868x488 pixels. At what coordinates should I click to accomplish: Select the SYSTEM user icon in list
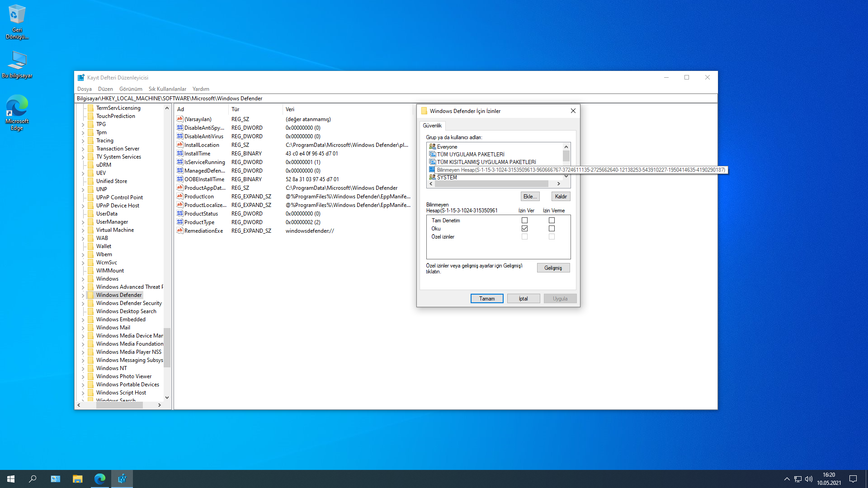[x=432, y=178]
